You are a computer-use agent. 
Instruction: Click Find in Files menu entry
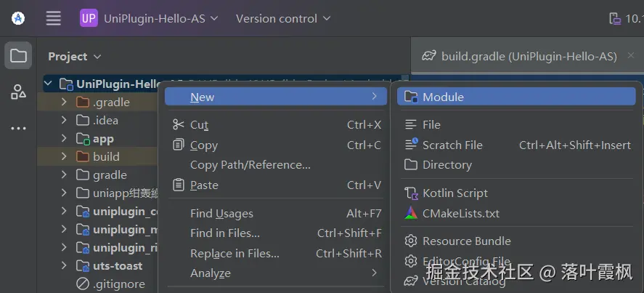224,233
